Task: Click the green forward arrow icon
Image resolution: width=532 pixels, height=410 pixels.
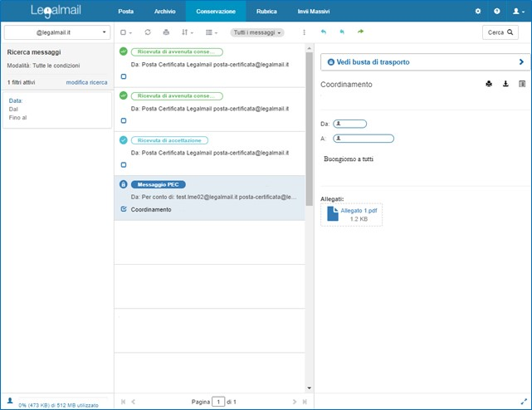Action: pyautogui.click(x=360, y=32)
